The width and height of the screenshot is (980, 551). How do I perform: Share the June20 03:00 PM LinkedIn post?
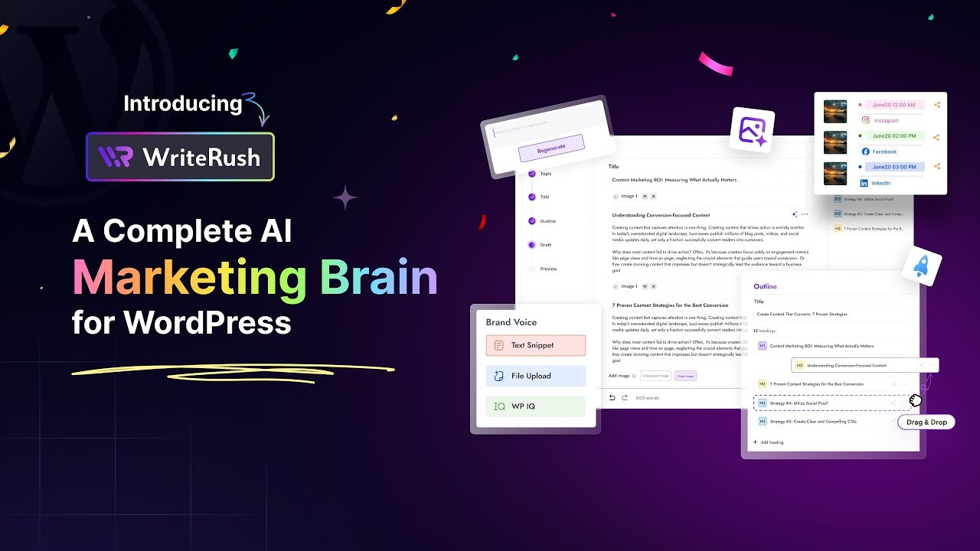(x=937, y=166)
